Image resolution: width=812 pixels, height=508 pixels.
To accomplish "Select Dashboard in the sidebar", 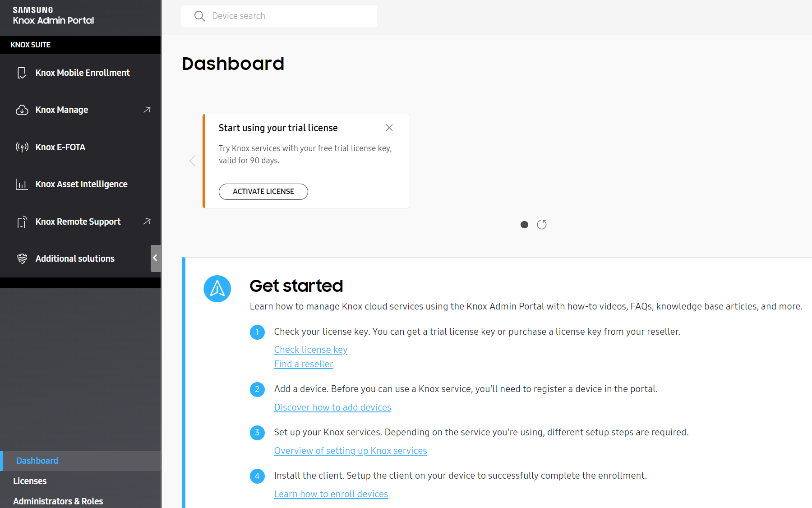I will (x=80, y=461).
